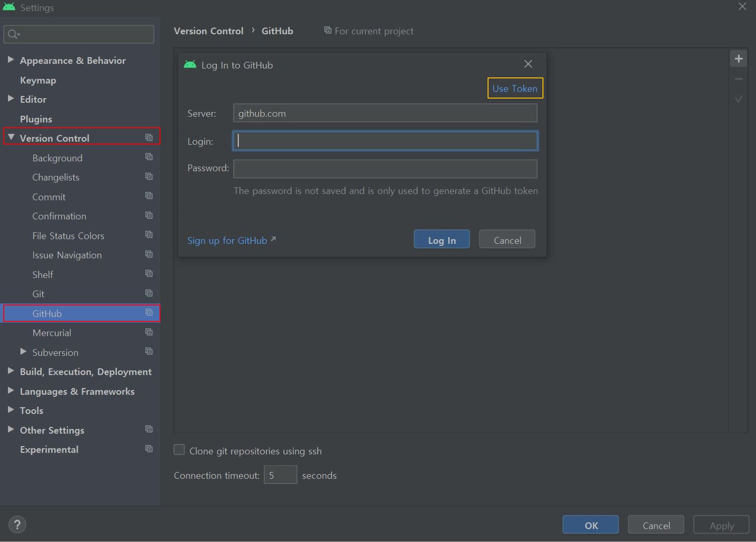Click the Log In button

(442, 239)
